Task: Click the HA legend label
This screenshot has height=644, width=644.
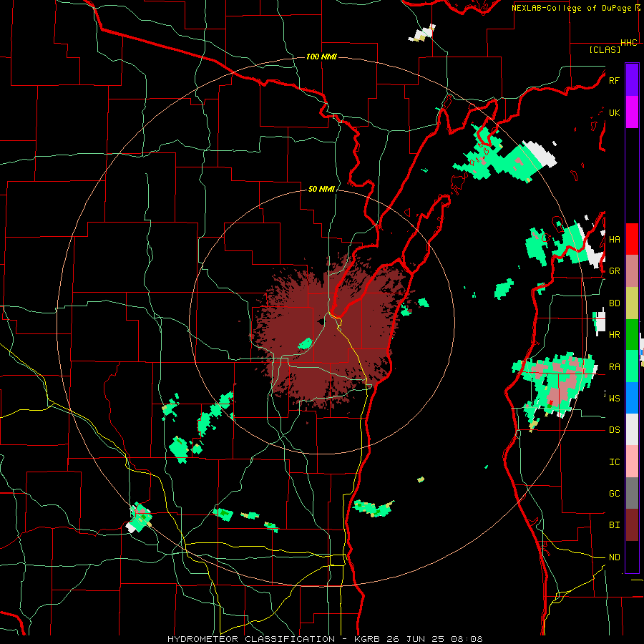Action: pyautogui.click(x=614, y=239)
